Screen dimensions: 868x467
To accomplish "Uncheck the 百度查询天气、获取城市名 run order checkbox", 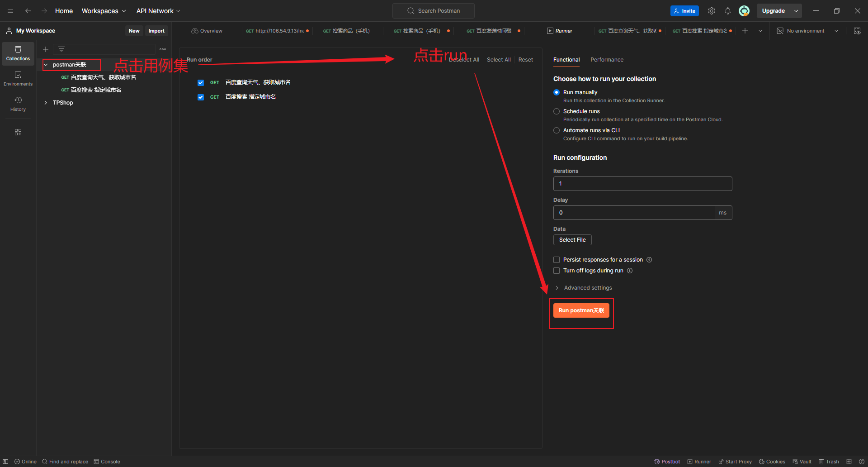I will click(201, 82).
